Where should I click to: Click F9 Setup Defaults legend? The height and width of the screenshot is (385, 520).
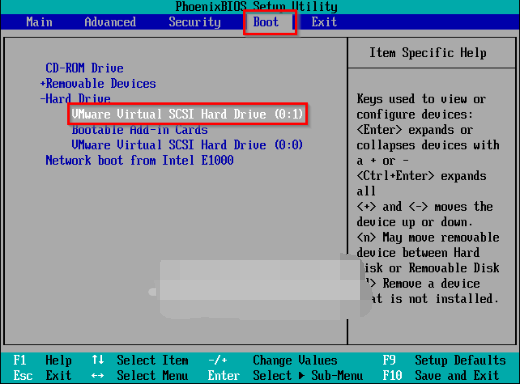click(x=444, y=360)
